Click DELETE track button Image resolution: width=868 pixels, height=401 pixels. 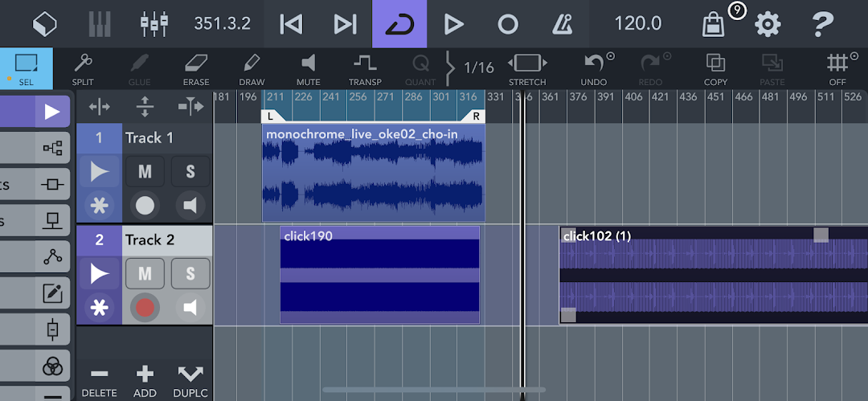pyautogui.click(x=99, y=382)
